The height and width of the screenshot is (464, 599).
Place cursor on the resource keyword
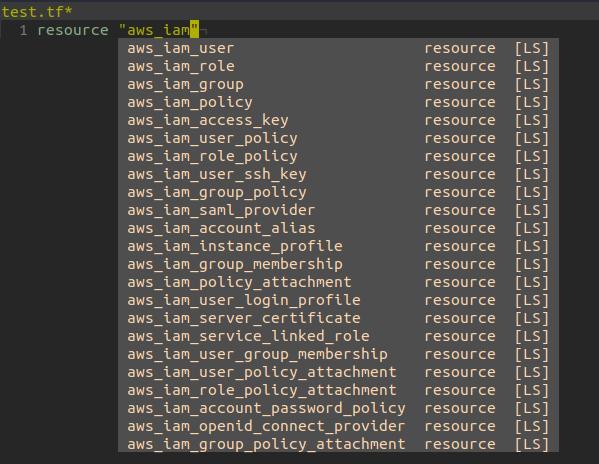pos(73,30)
